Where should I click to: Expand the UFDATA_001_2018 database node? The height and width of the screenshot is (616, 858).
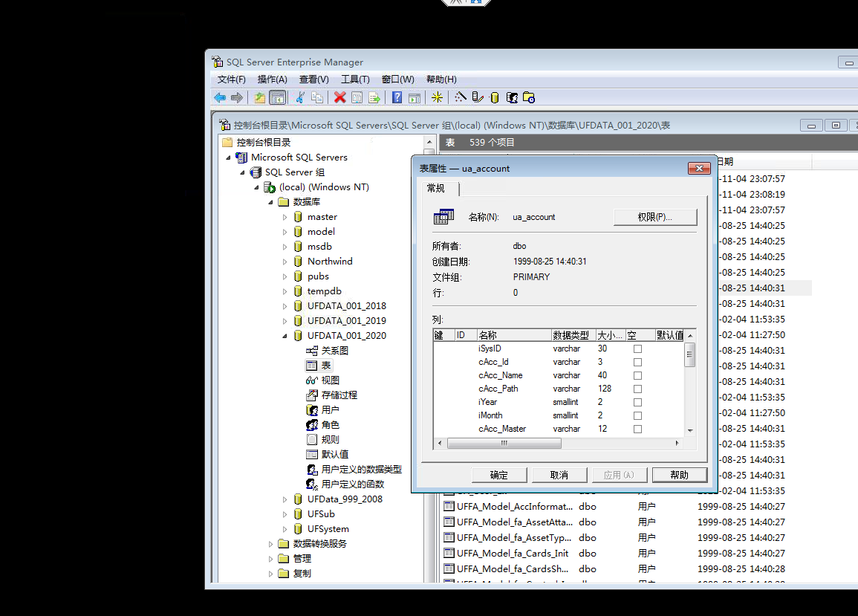285,306
